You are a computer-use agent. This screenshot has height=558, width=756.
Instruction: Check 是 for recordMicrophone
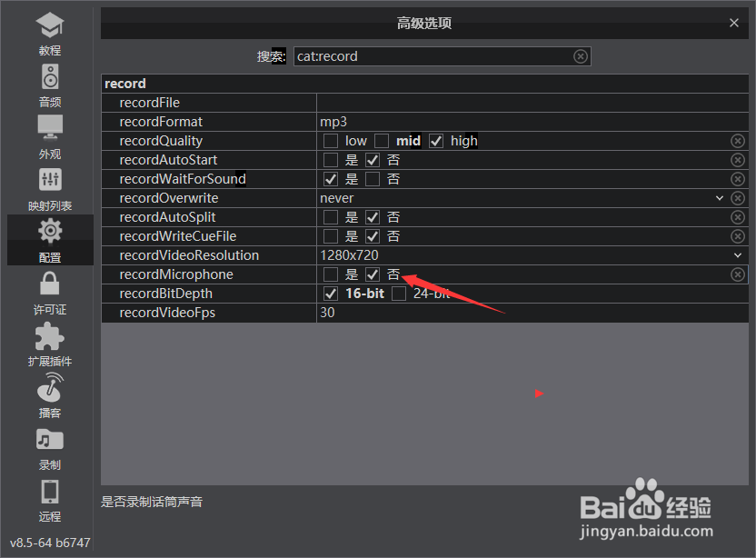pos(330,274)
